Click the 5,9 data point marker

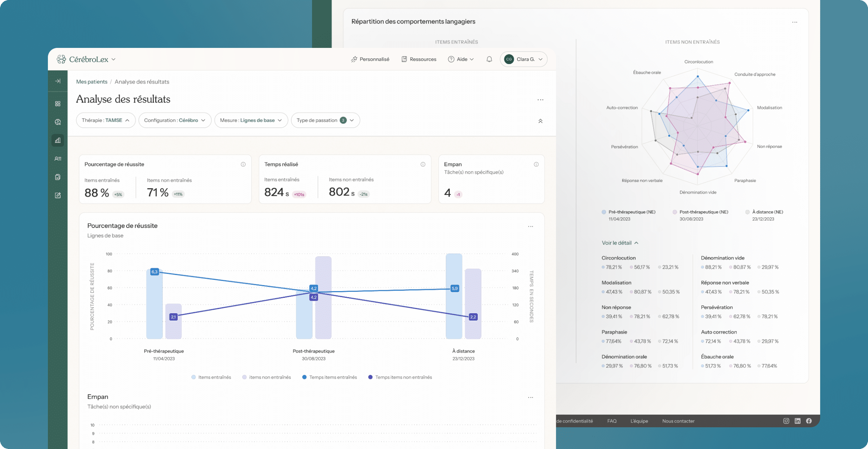(455, 288)
